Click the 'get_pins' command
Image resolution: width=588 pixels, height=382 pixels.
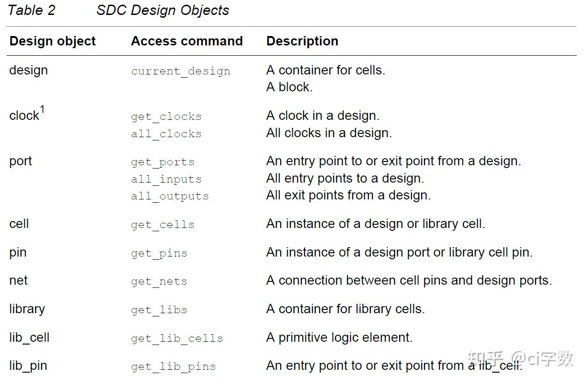[x=159, y=254]
